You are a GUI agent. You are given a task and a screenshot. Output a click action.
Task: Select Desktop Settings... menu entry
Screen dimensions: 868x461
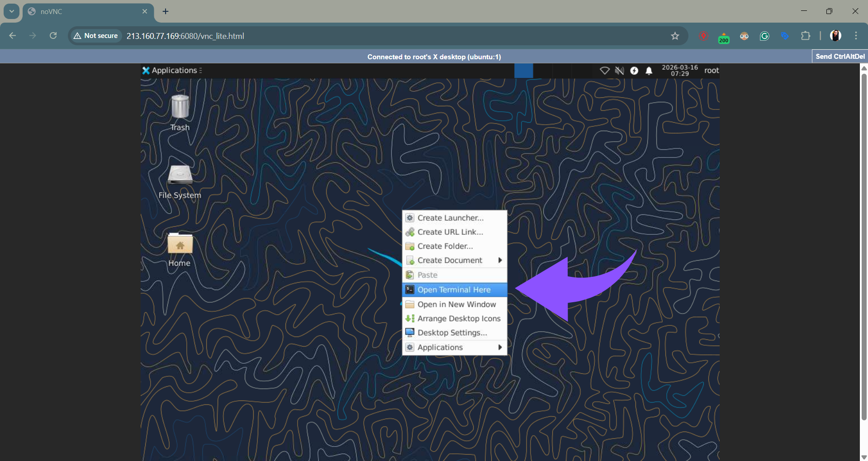click(452, 333)
